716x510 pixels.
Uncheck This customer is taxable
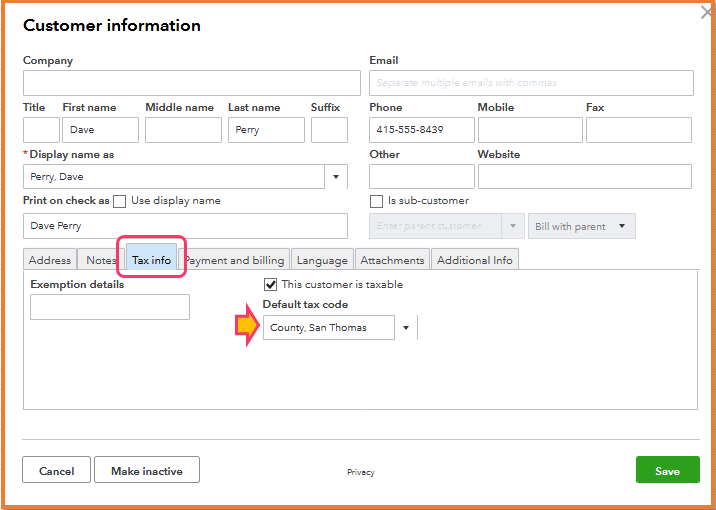coord(271,285)
